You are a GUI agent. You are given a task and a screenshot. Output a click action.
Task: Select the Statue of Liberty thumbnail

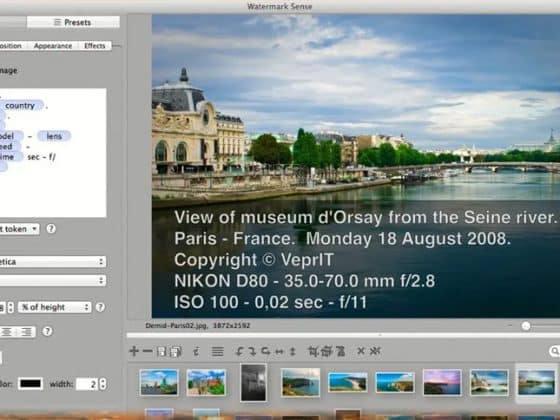159,382
